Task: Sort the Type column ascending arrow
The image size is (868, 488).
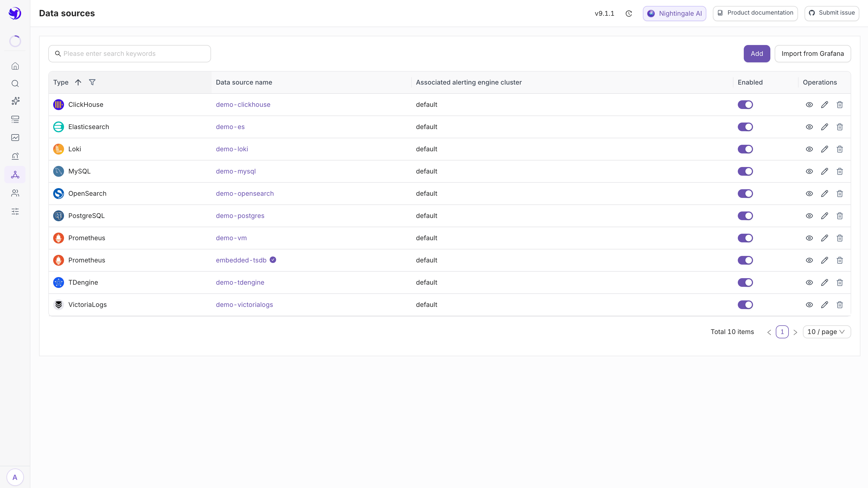Action: pos(78,82)
